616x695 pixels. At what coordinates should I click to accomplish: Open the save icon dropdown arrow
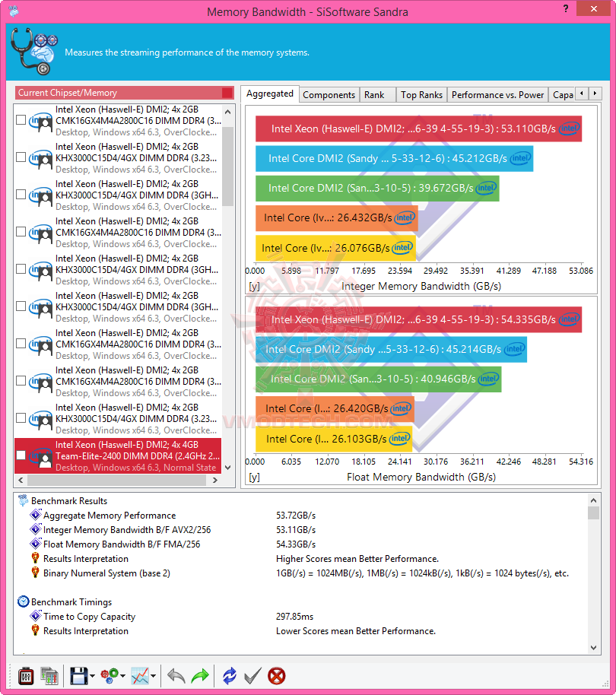pyautogui.click(x=92, y=676)
